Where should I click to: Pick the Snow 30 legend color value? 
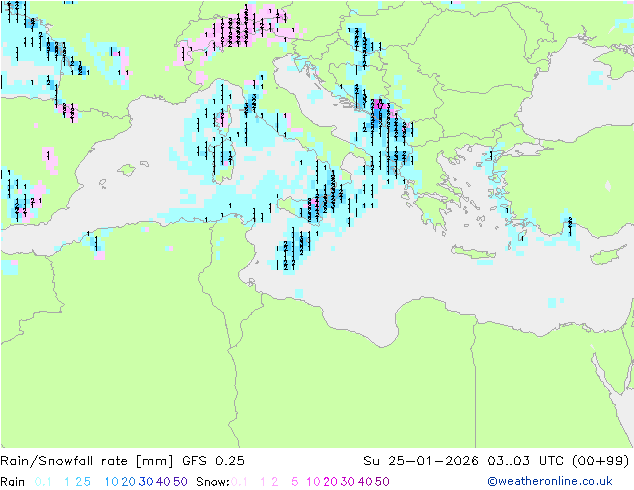348,482
